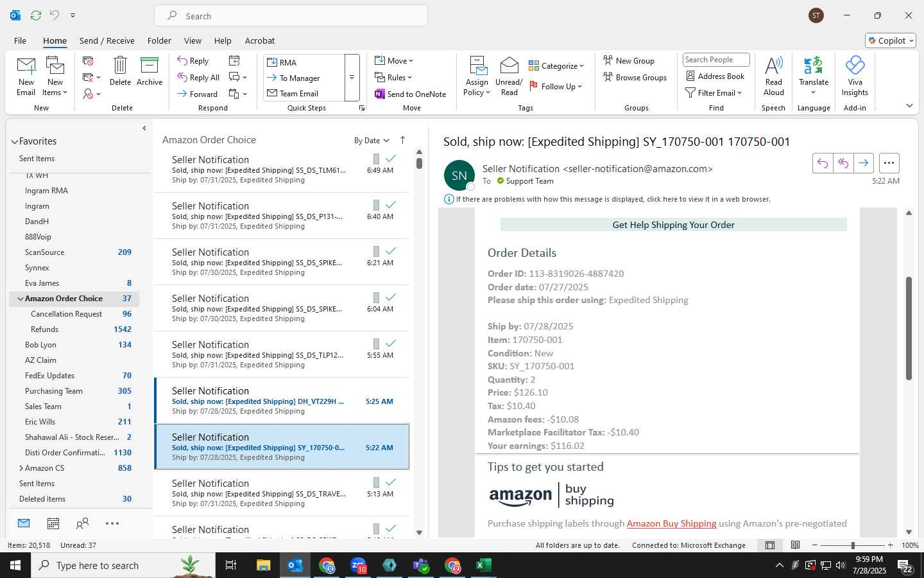Viewport: 924px width, 578px height.
Task: Adjust the zoom slider in status bar
Action: point(852,545)
